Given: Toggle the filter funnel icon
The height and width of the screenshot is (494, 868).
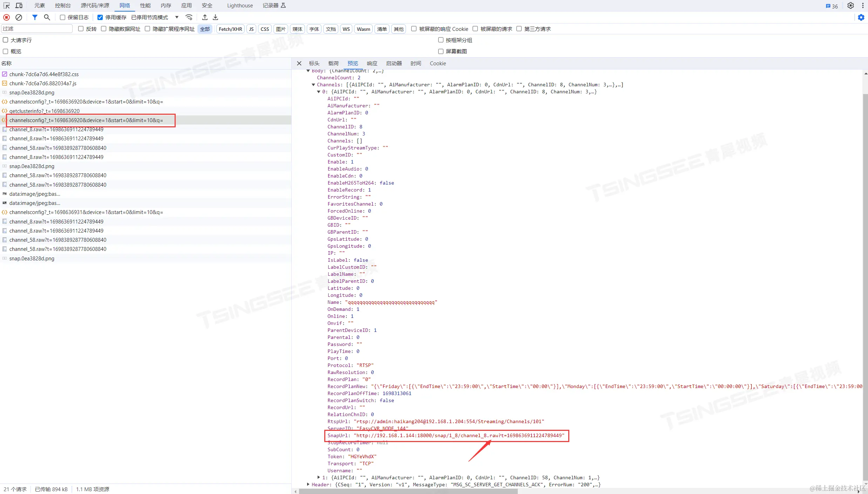Looking at the screenshot, I should point(35,17).
